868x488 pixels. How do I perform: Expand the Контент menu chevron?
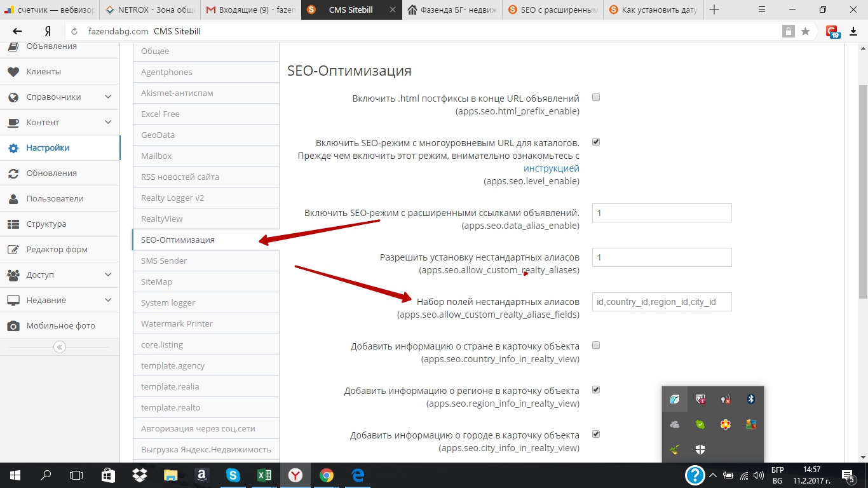point(108,123)
